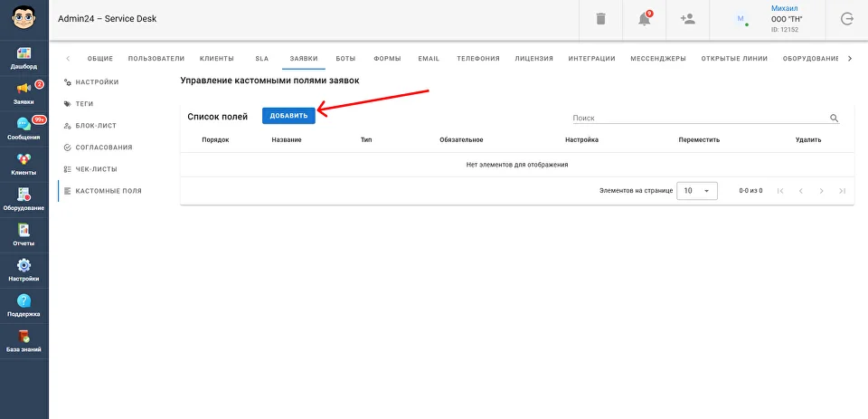Click the trash bin icon in header

[600, 19]
